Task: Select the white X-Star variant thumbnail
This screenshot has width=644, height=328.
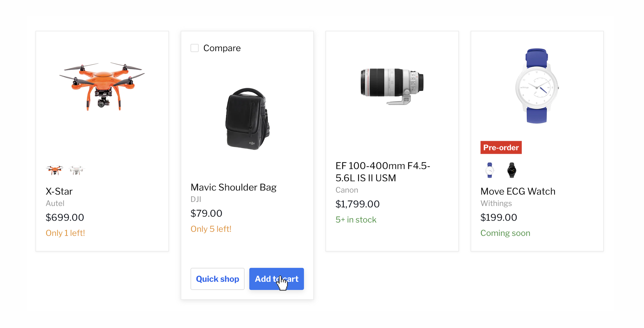Action: (x=76, y=170)
